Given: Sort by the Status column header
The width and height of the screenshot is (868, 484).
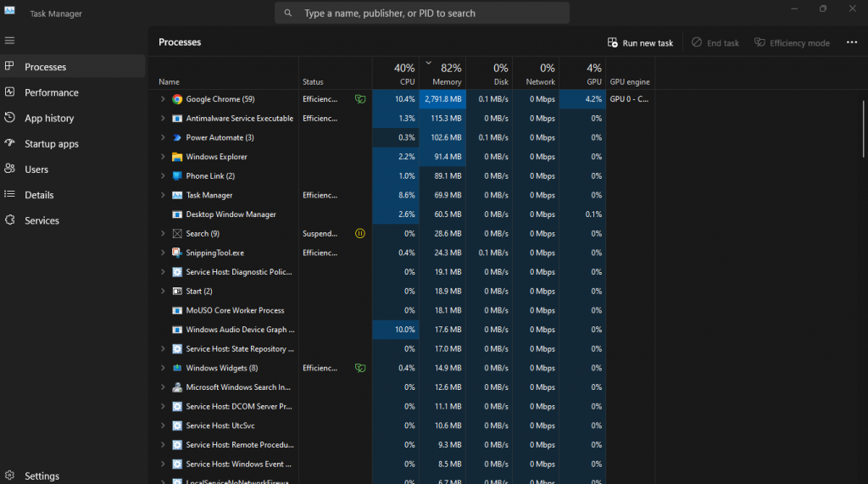Looking at the screenshot, I should pyautogui.click(x=336, y=73).
